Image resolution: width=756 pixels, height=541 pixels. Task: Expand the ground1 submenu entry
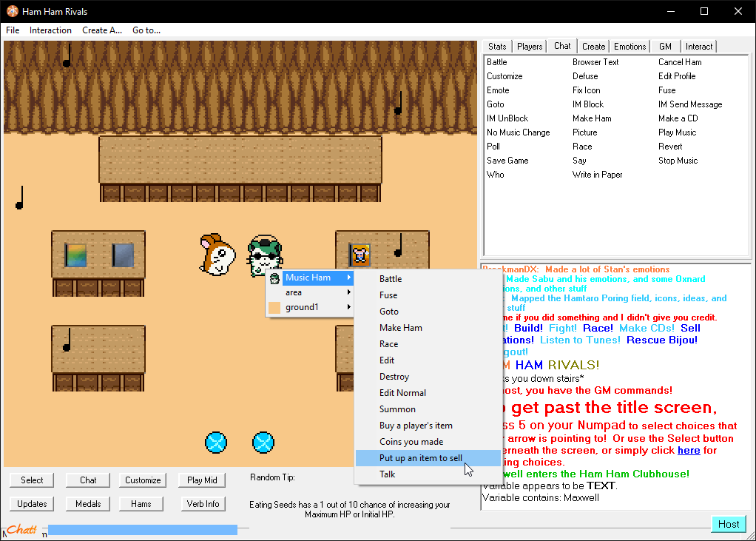(310, 308)
